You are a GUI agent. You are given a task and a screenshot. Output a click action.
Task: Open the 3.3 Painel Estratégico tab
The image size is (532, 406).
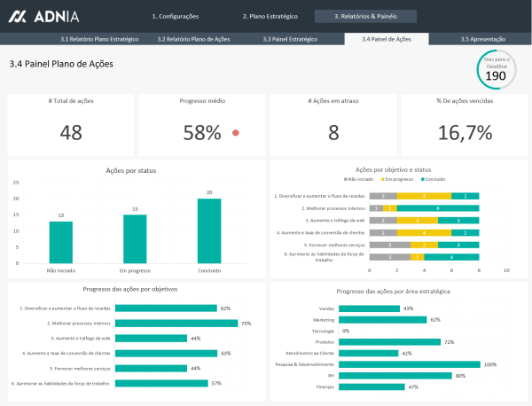pyautogui.click(x=290, y=40)
